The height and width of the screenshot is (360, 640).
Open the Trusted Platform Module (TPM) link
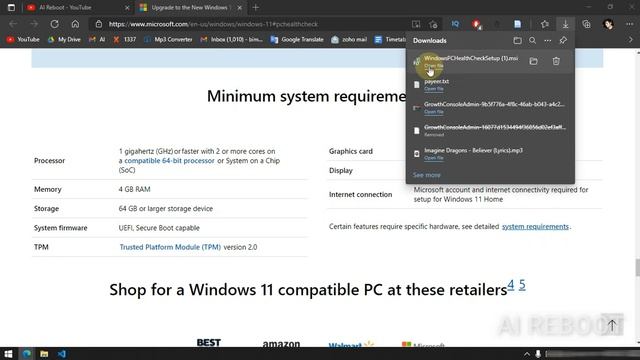(170, 247)
